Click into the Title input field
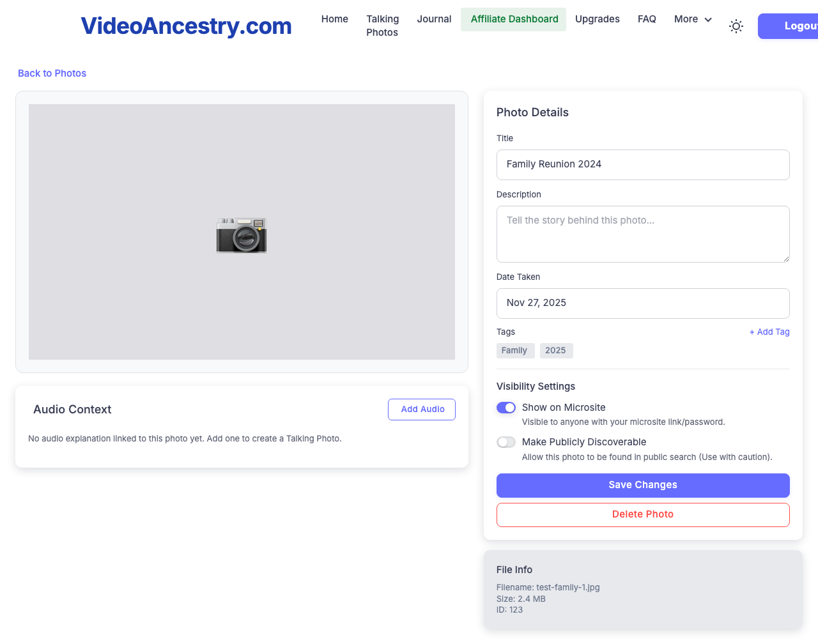 pos(642,165)
